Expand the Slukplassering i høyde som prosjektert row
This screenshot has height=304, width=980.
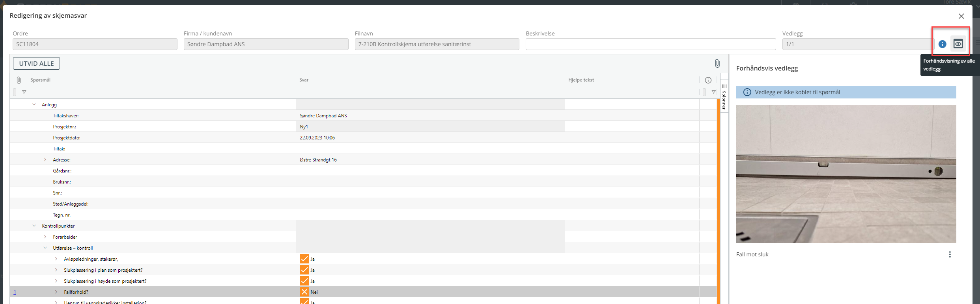click(56, 281)
